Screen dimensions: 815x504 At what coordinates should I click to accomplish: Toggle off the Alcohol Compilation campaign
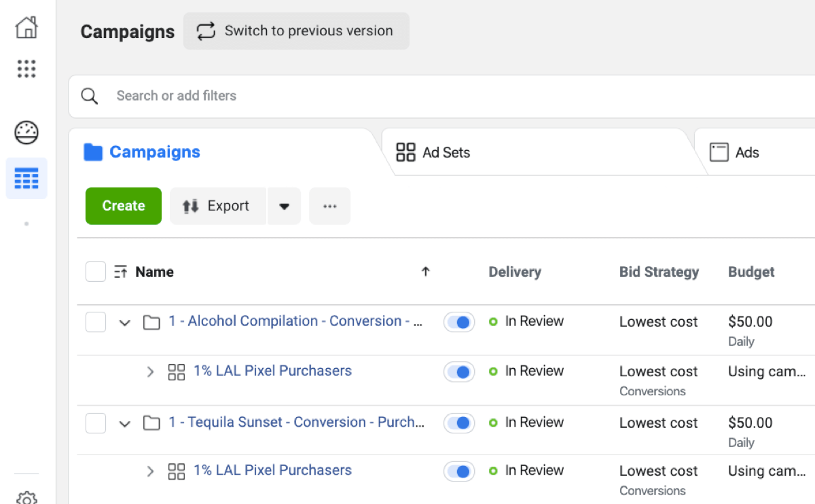click(459, 322)
